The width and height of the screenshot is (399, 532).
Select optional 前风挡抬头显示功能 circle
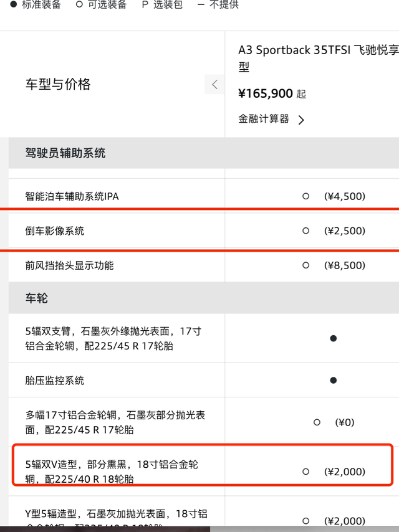pos(305,265)
